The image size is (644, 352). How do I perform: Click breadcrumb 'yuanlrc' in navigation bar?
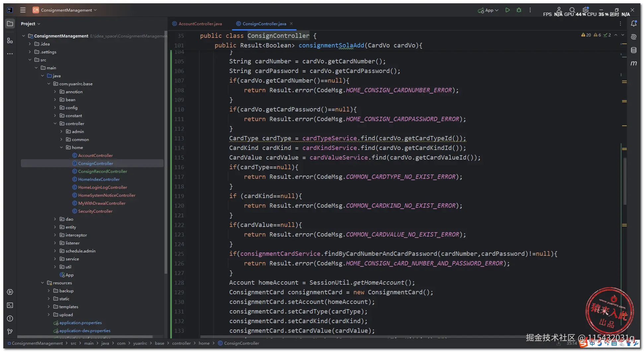[x=140, y=343]
